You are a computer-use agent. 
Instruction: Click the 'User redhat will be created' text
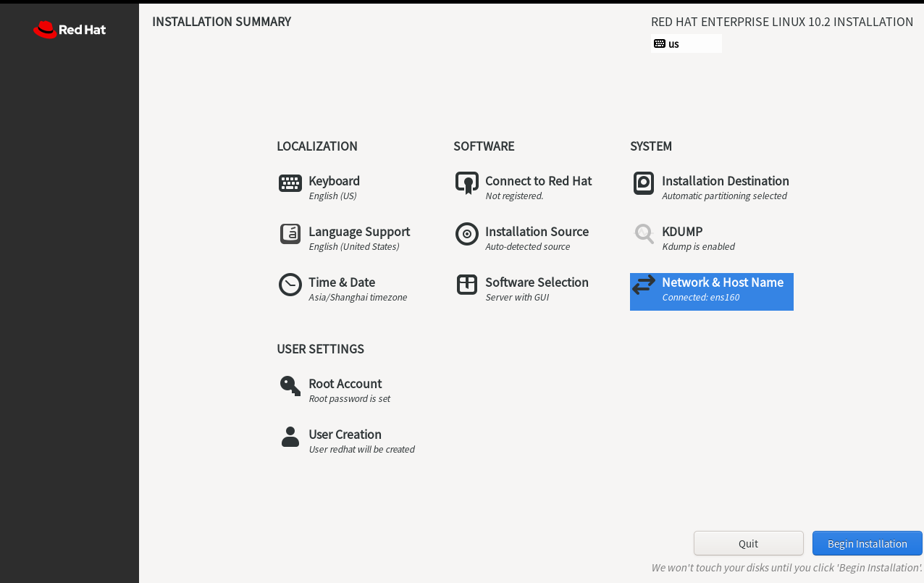(x=361, y=450)
